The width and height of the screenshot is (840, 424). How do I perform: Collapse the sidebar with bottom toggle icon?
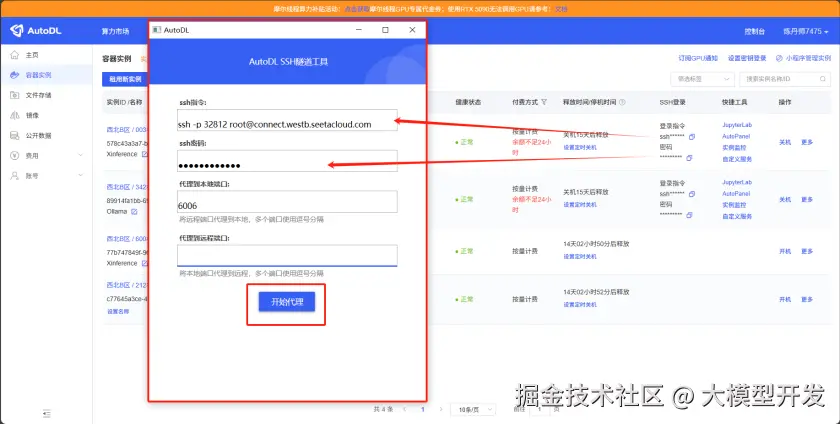(x=47, y=413)
